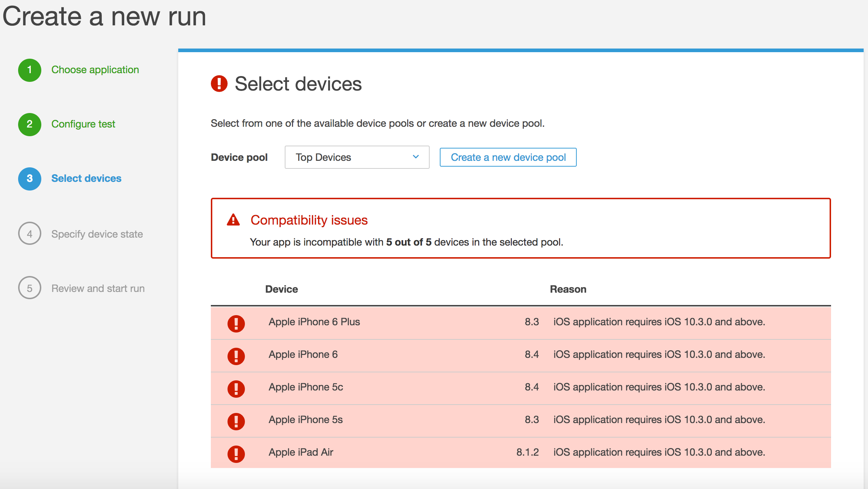Select the Select devices step label
The image size is (868, 489).
(x=86, y=178)
